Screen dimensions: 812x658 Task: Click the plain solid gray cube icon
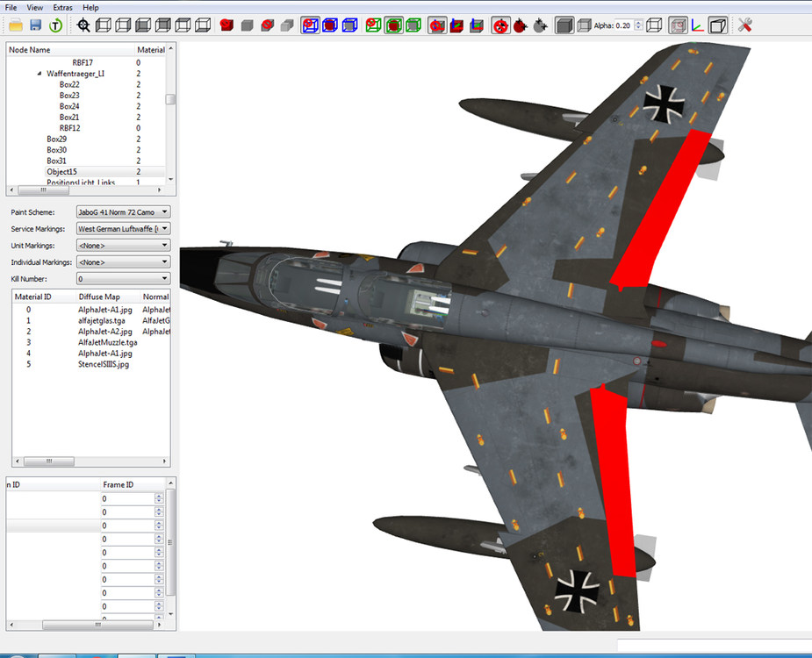coord(247,25)
